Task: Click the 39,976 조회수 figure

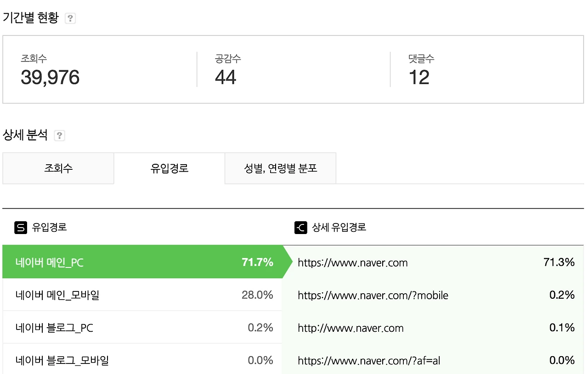Action: click(x=50, y=77)
